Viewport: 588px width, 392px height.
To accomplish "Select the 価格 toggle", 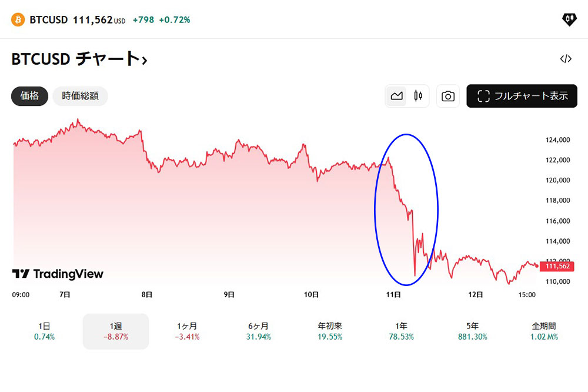I will (29, 96).
